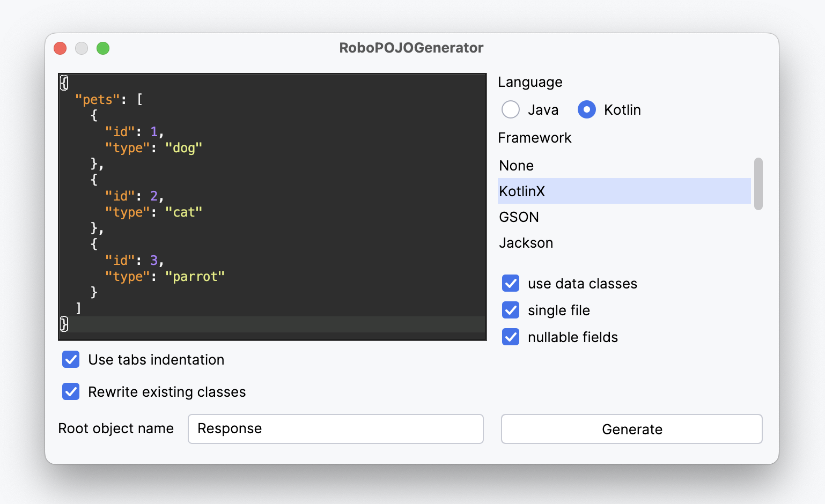Select KotlinX framework option
Screen dimensions: 825x504
click(522, 191)
